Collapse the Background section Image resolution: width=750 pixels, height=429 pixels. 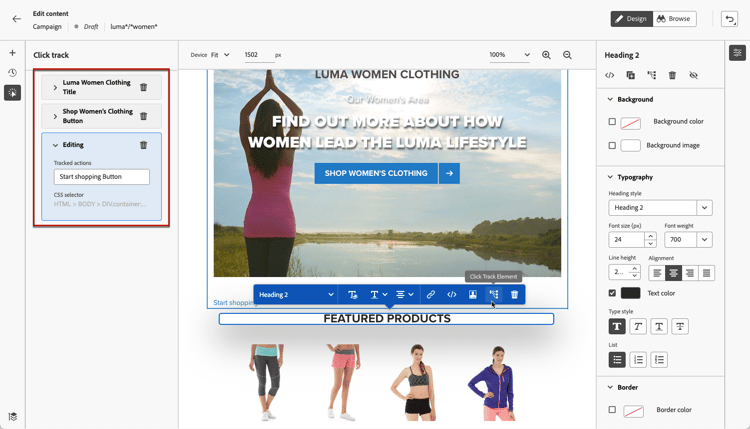coord(610,99)
